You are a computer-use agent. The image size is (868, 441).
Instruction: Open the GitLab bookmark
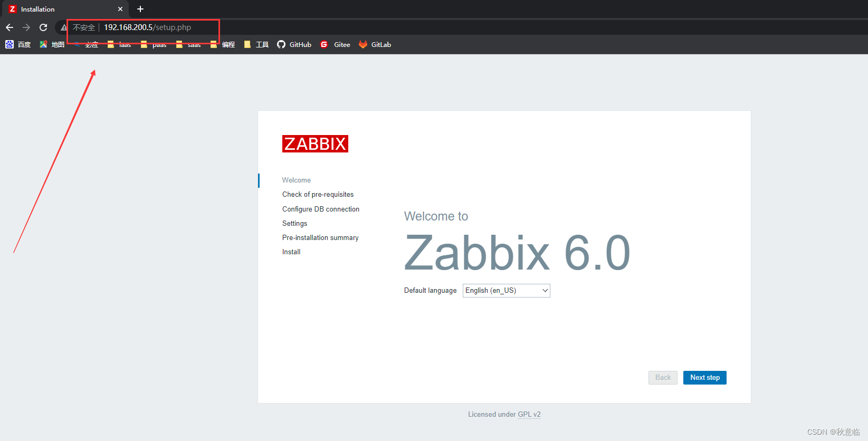[x=375, y=44]
